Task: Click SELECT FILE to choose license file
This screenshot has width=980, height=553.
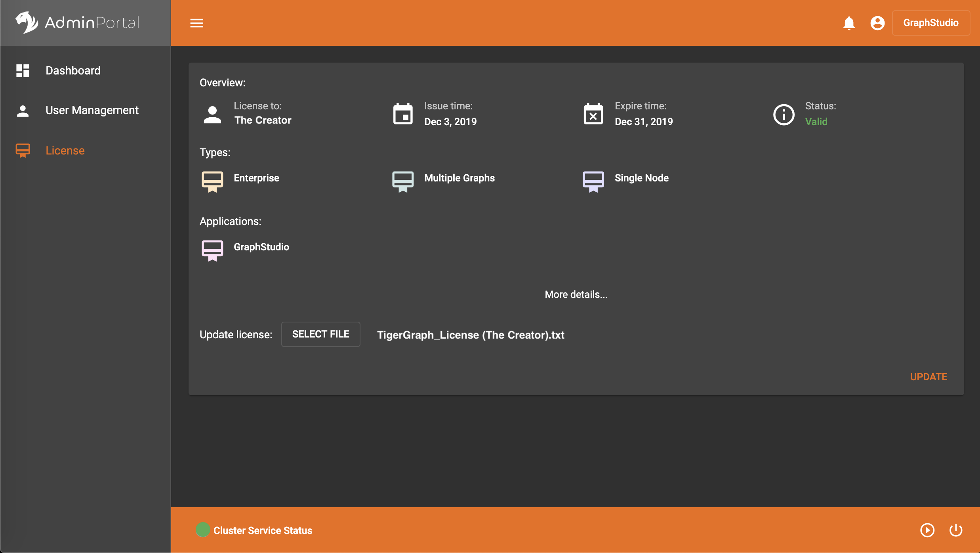Action: pos(321,334)
